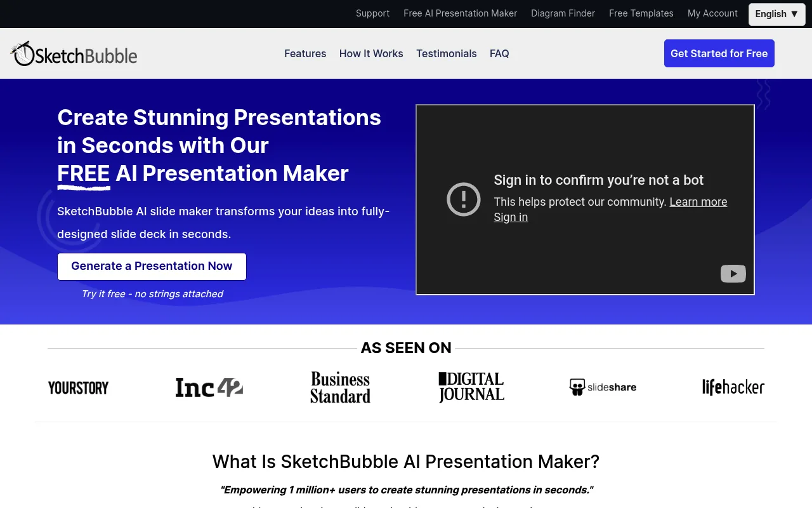
Task: Jump to How It Works section
Action: [x=371, y=53]
